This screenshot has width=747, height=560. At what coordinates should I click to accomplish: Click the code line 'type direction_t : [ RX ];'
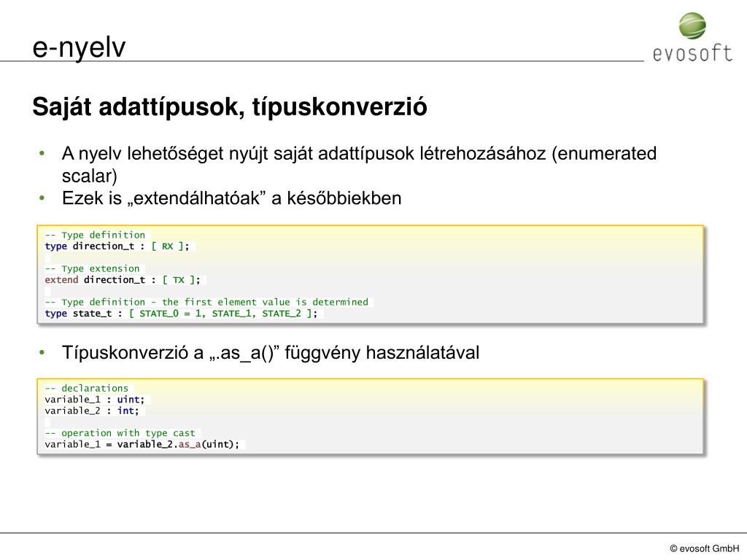[117, 246]
